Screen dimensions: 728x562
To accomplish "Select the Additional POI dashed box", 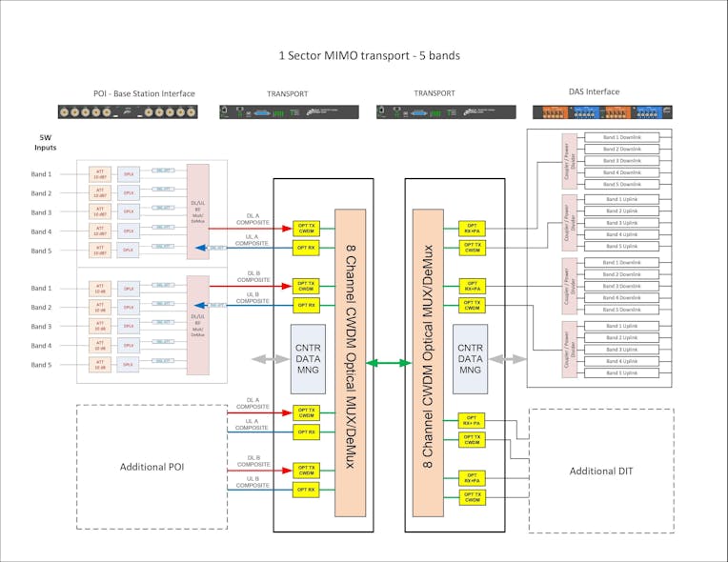I will [152, 467].
